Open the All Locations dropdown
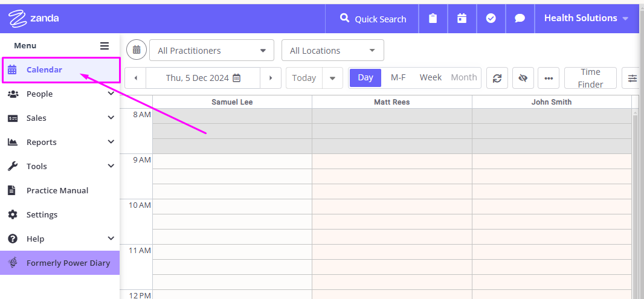Image resolution: width=644 pixels, height=299 pixels. point(333,51)
